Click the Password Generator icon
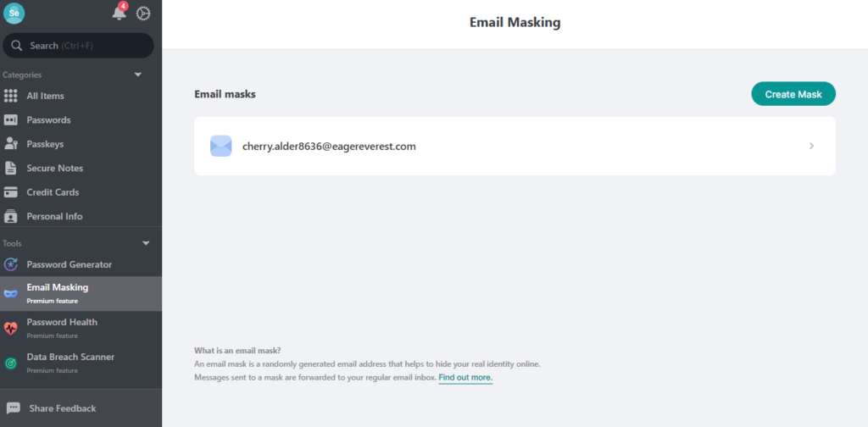The height and width of the screenshot is (427, 868). point(11,264)
